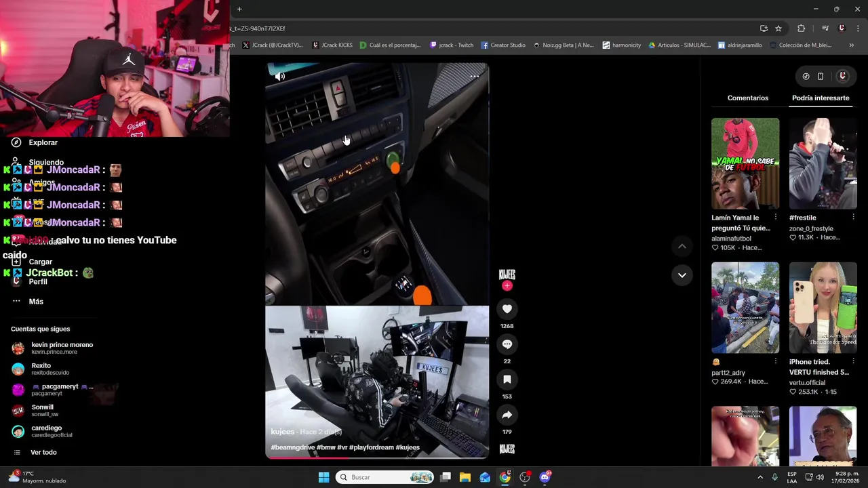Open the phone app icon in pill

pyautogui.click(x=820, y=77)
